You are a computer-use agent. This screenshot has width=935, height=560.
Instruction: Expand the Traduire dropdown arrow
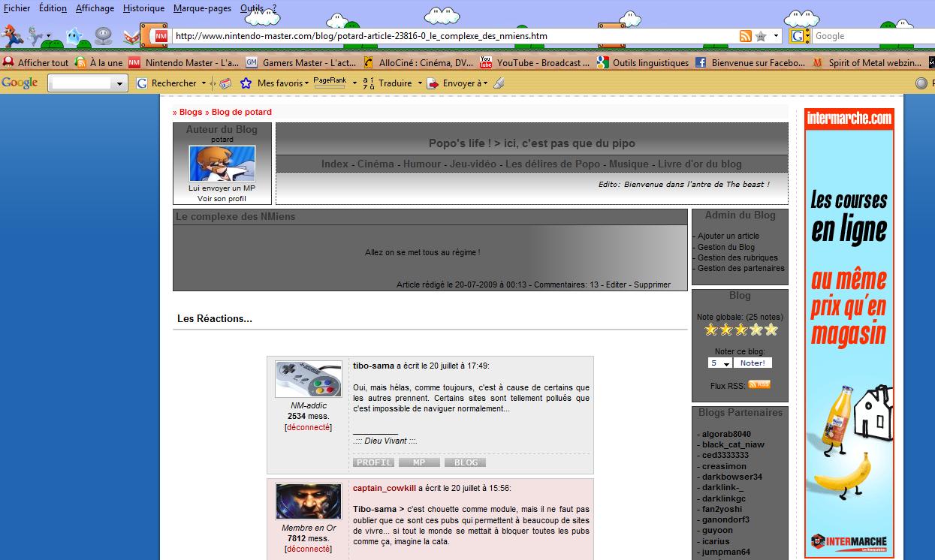(x=420, y=83)
